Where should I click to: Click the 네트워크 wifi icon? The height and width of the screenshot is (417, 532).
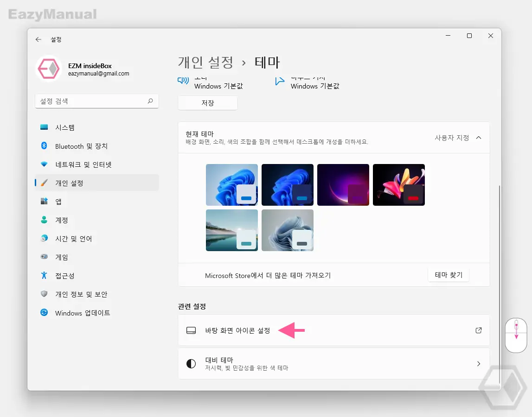44,164
